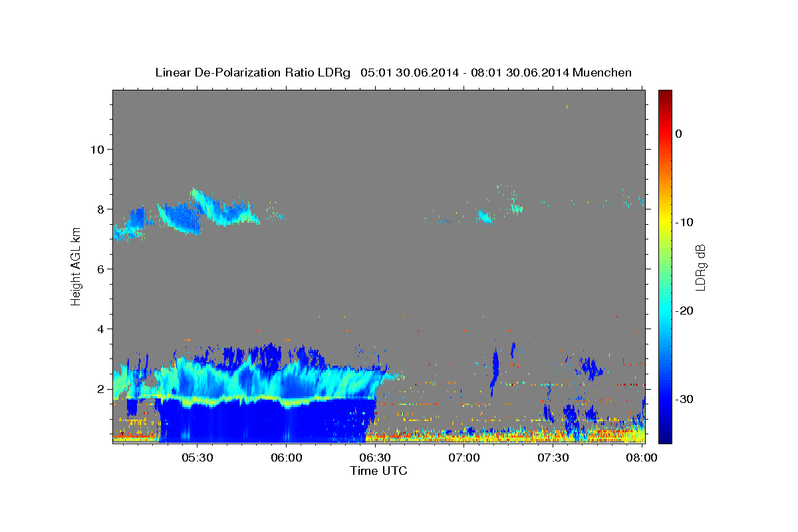Screen dimensions: 798x532
Task: Click the colorbar value 0
Action: pos(679,134)
